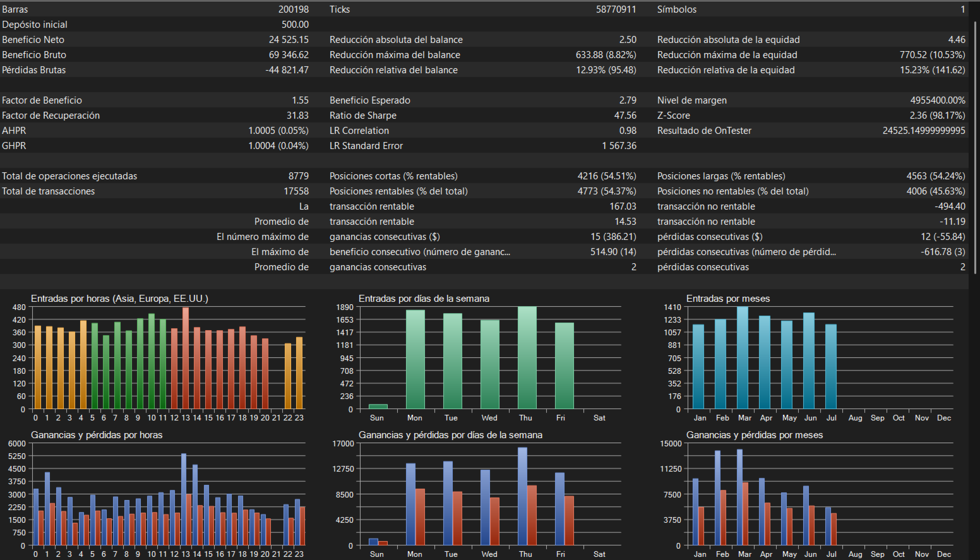This screenshot has height=560, width=980.
Task: Click 'Posiciones cortas (% rentables)' label
Action: click(x=393, y=176)
